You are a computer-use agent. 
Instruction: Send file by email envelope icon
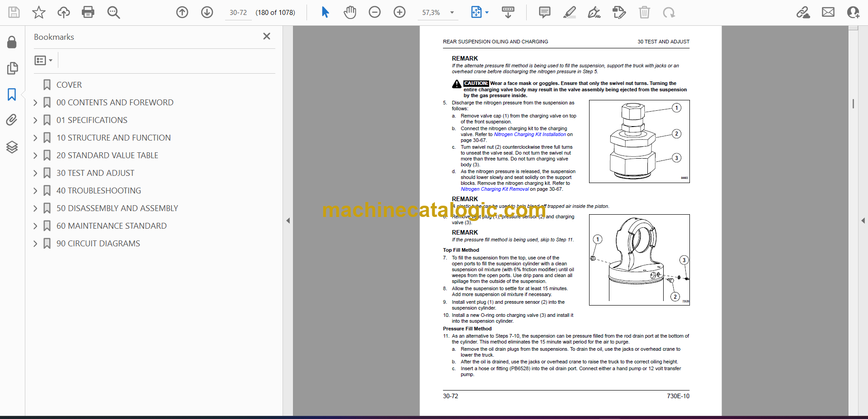[828, 12]
